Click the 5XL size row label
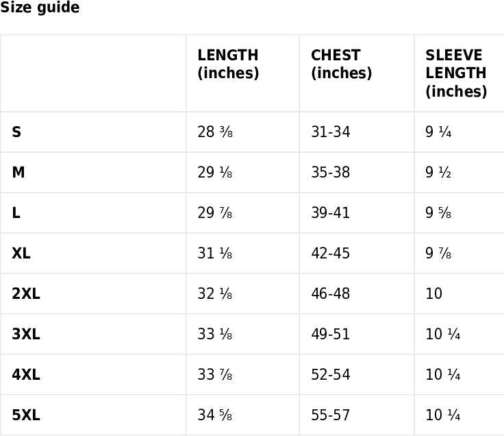This screenshot has width=504, height=436. pyautogui.click(x=26, y=415)
